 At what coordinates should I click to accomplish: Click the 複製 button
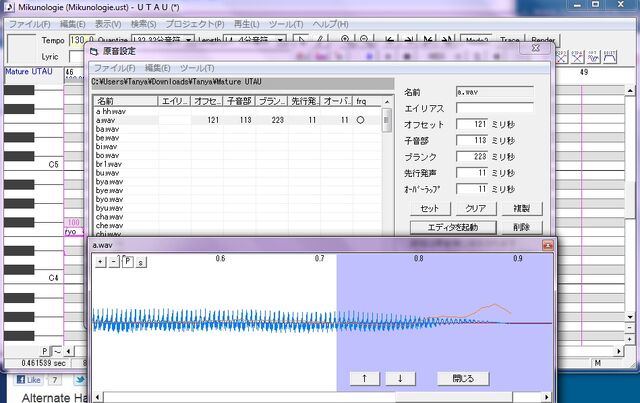[522, 209]
